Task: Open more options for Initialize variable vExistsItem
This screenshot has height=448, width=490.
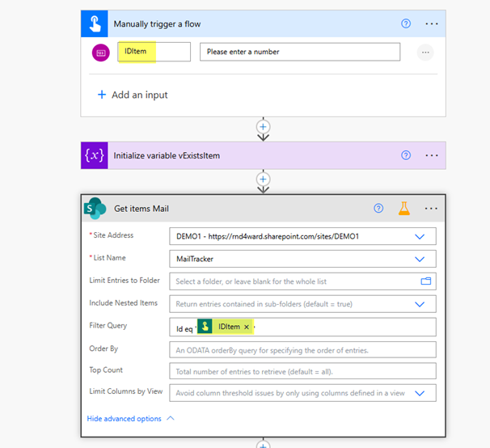Action: pyautogui.click(x=432, y=155)
